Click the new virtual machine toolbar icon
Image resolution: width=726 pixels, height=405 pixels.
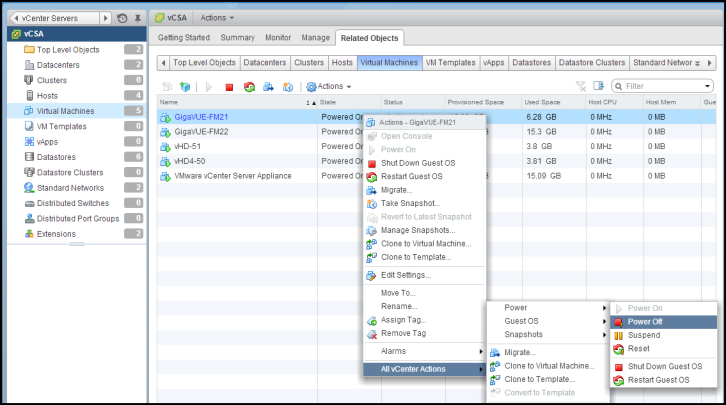pyautogui.click(x=167, y=87)
